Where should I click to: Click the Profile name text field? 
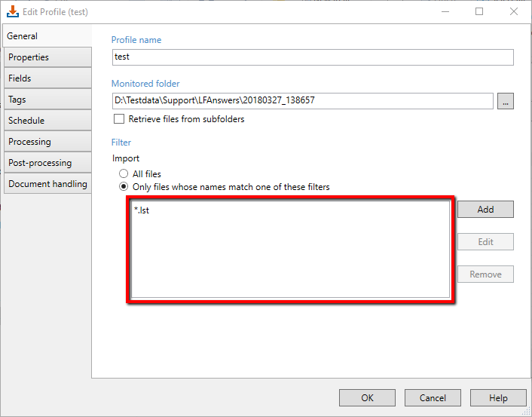[312, 57]
